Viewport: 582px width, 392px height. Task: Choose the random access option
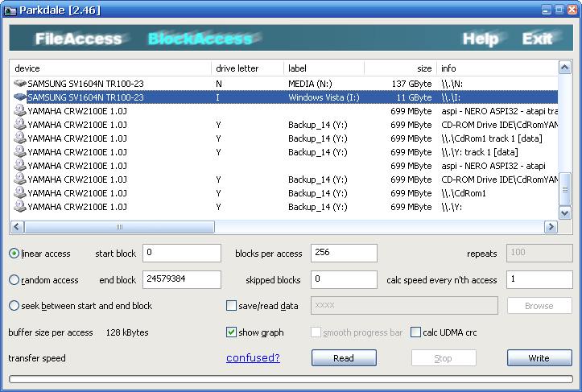pos(14,280)
